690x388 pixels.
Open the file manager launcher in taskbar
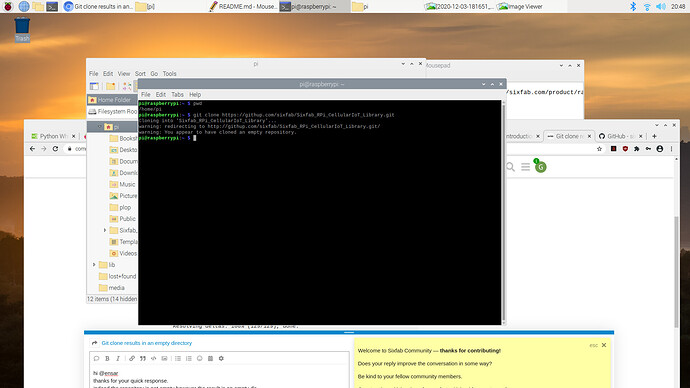38,6
